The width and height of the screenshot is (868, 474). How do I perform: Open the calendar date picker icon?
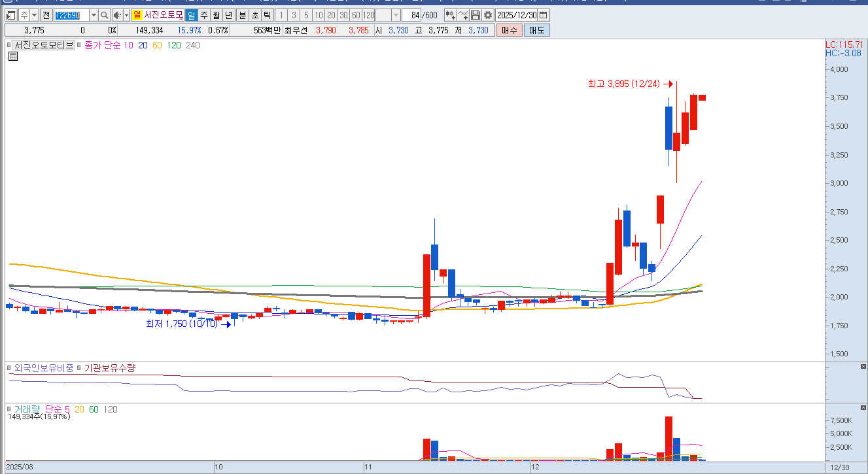pyautogui.click(x=543, y=15)
